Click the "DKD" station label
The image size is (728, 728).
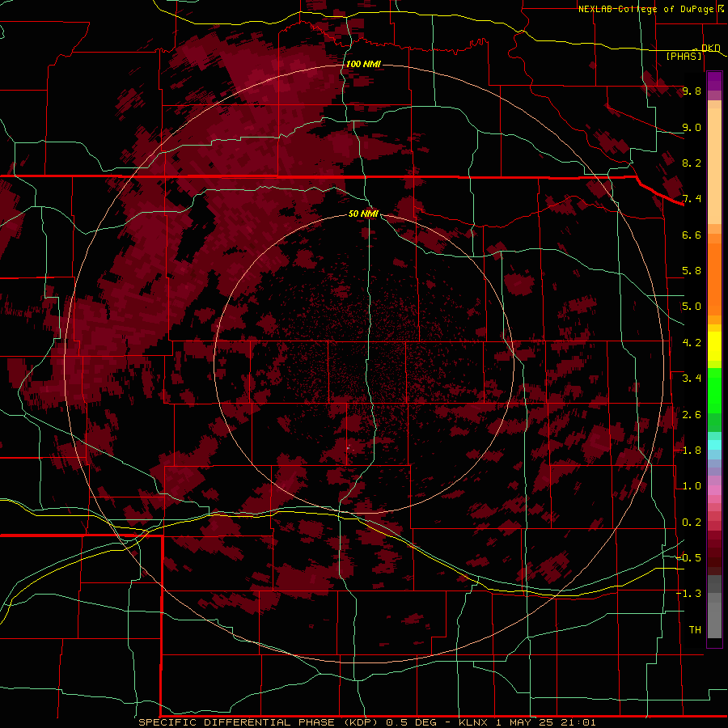[711, 49]
